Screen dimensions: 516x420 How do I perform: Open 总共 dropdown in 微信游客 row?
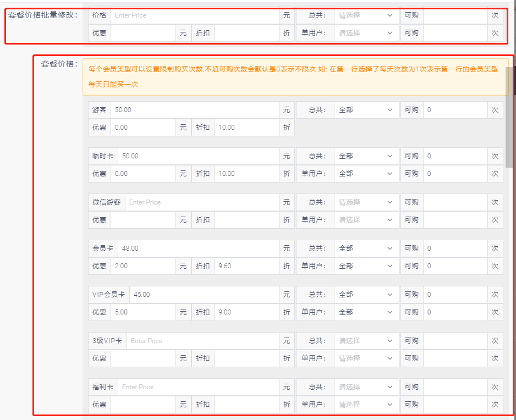click(x=366, y=202)
